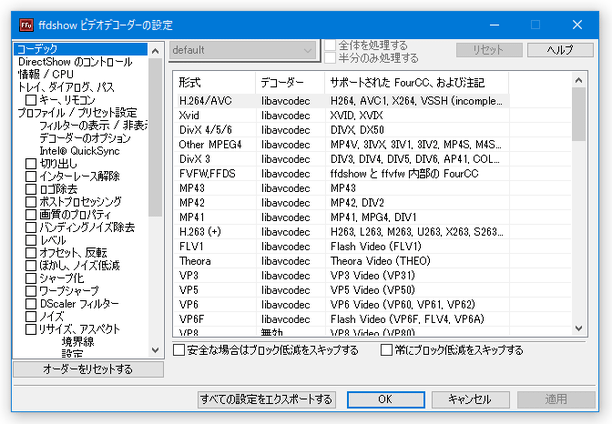Screen dimensions: 612x424
Task: Select 境界線 sub-item in tree
Action: [x=78, y=342]
